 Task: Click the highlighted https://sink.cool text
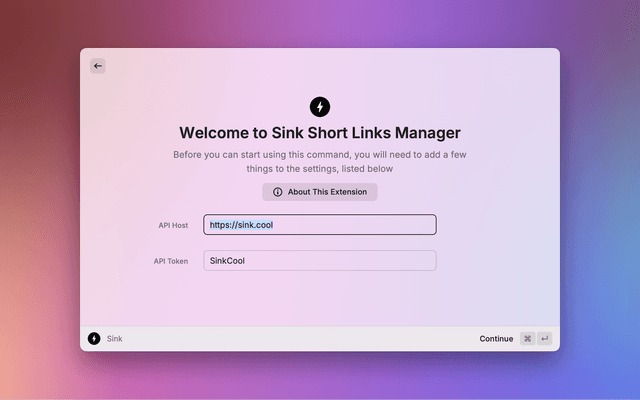click(241, 225)
